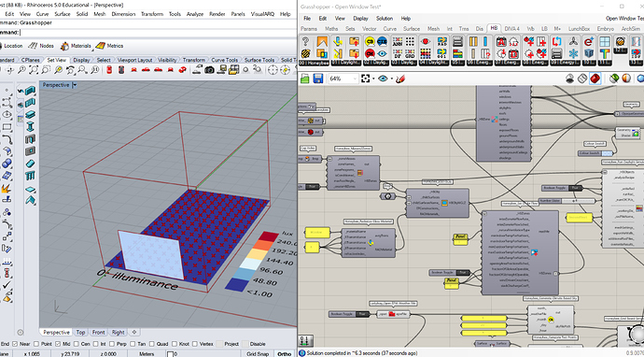
Task: Toggle the Point osnap checkbox
Action: (36, 344)
